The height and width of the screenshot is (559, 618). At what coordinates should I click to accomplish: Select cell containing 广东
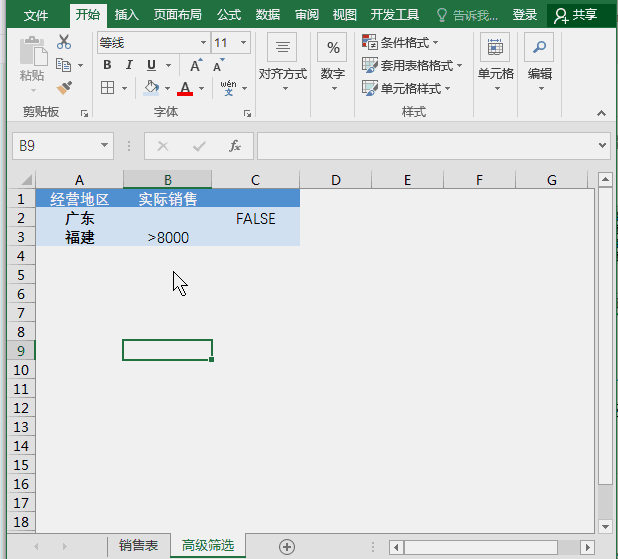pyautogui.click(x=79, y=218)
